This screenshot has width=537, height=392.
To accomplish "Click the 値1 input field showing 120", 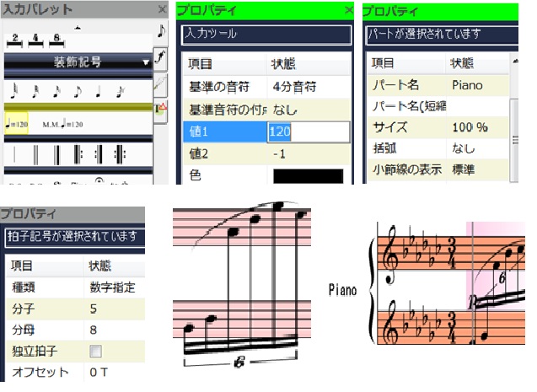I will pyautogui.click(x=307, y=132).
